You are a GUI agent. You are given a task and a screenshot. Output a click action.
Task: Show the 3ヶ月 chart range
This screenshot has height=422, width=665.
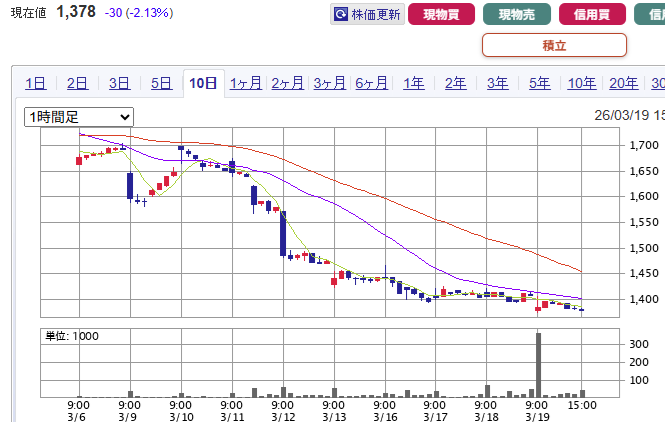[x=329, y=83]
